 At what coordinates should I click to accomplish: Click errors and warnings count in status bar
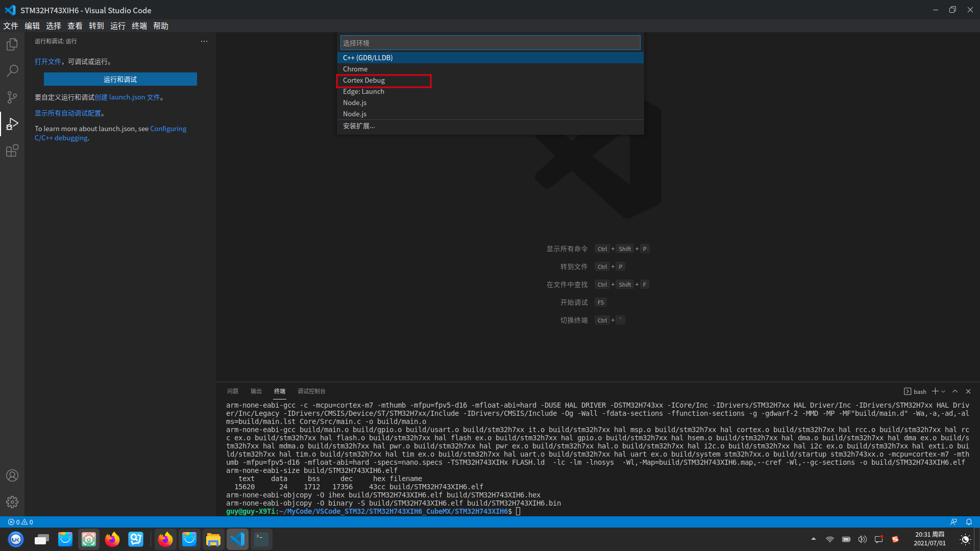[20, 522]
